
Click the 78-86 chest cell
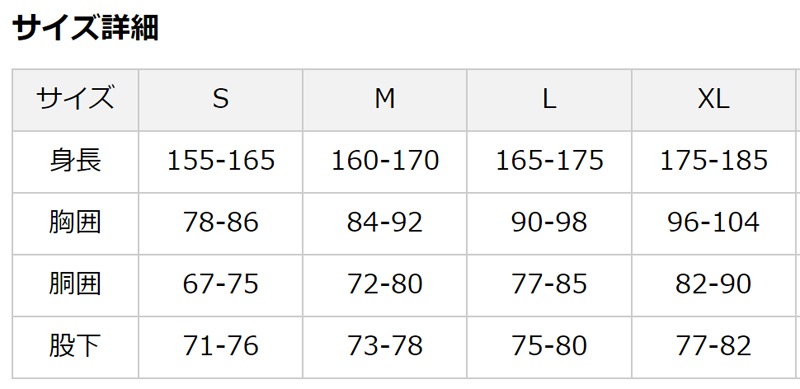point(220,224)
